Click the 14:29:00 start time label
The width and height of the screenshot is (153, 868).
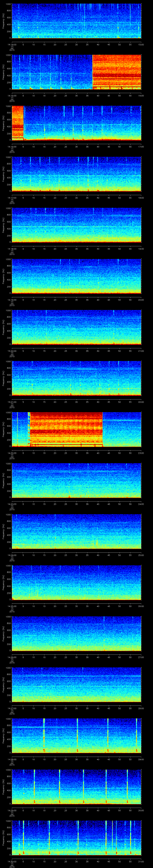pos(12,810)
